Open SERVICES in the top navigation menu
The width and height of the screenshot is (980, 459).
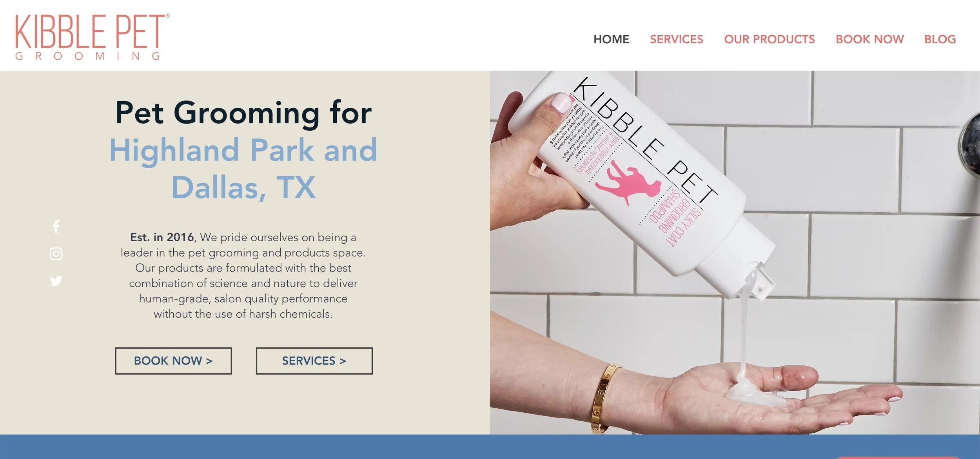tap(677, 39)
